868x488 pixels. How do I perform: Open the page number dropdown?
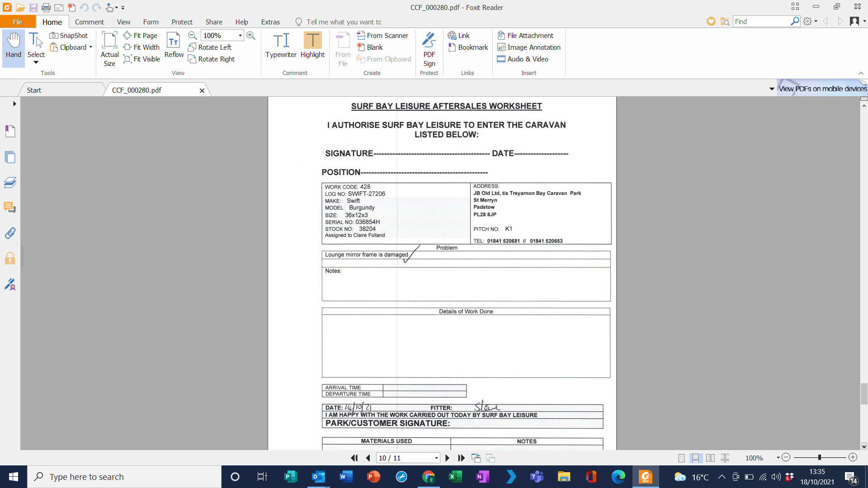click(436, 458)
